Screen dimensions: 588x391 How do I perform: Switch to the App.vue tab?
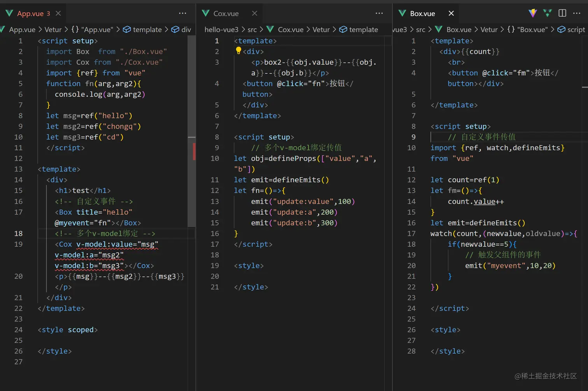point(30,14)
